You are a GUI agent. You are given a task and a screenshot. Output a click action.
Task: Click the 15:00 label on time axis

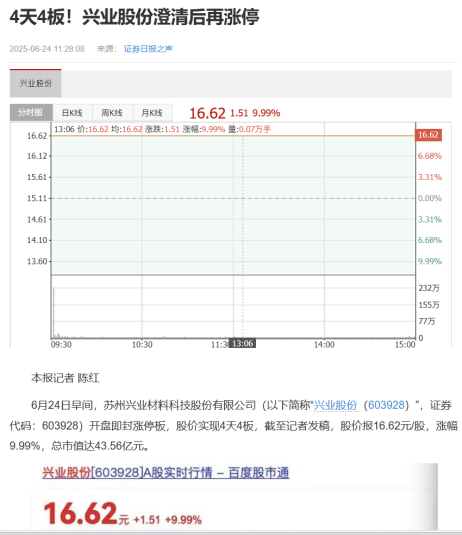pyautogui.click(x=405, y=345)
